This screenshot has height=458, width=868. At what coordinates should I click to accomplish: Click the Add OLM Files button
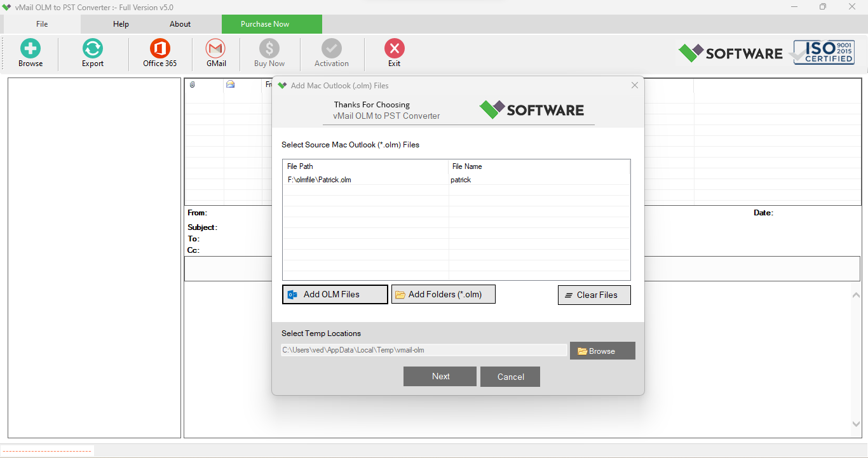[335, 294]
